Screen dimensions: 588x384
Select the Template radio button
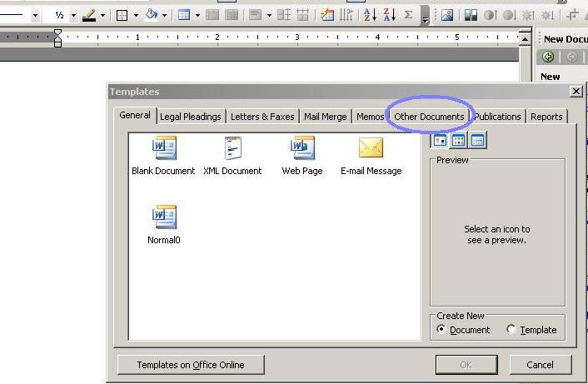tap(511, 329)
